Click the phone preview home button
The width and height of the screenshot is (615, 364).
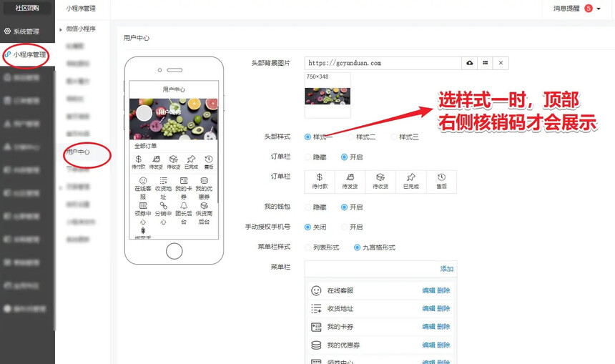click(x=174, y=251)
